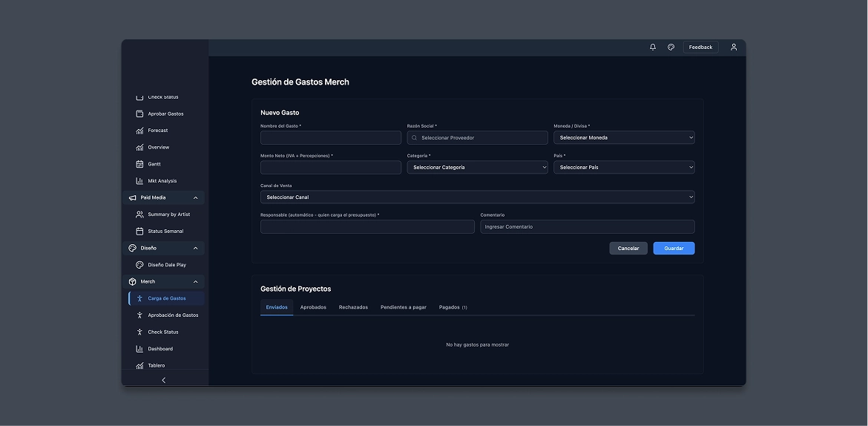Switch to the Pendientes a pagar tab

pyautogui.click(x=404, y=307)
